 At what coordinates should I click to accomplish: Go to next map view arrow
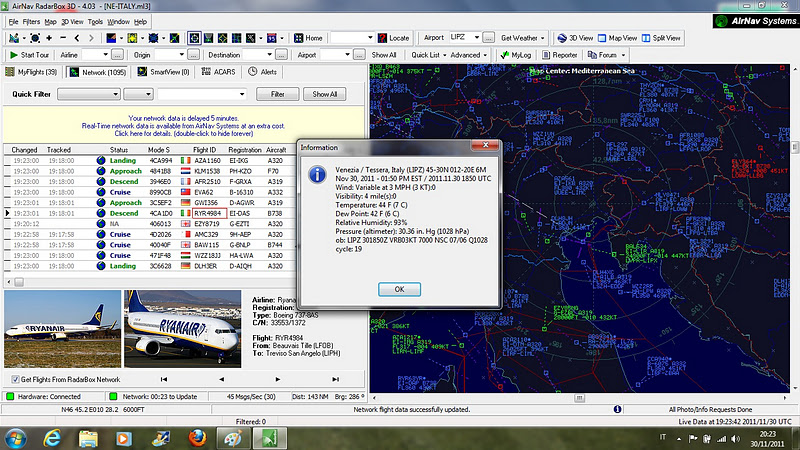(91, 38)
